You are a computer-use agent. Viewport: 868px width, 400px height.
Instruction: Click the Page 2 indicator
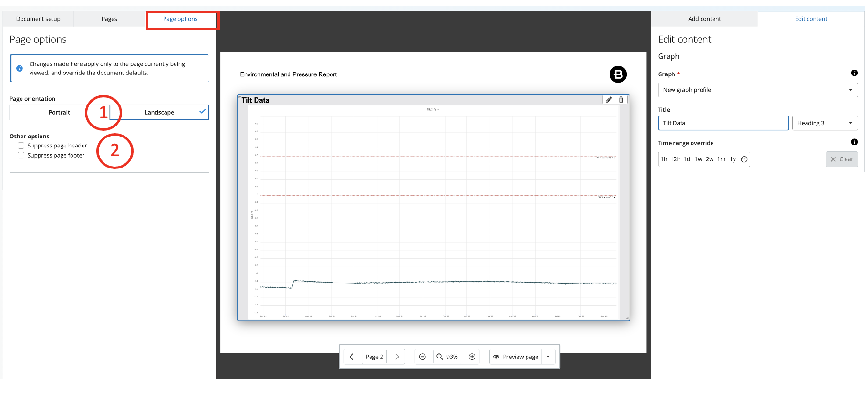[374, 357]
